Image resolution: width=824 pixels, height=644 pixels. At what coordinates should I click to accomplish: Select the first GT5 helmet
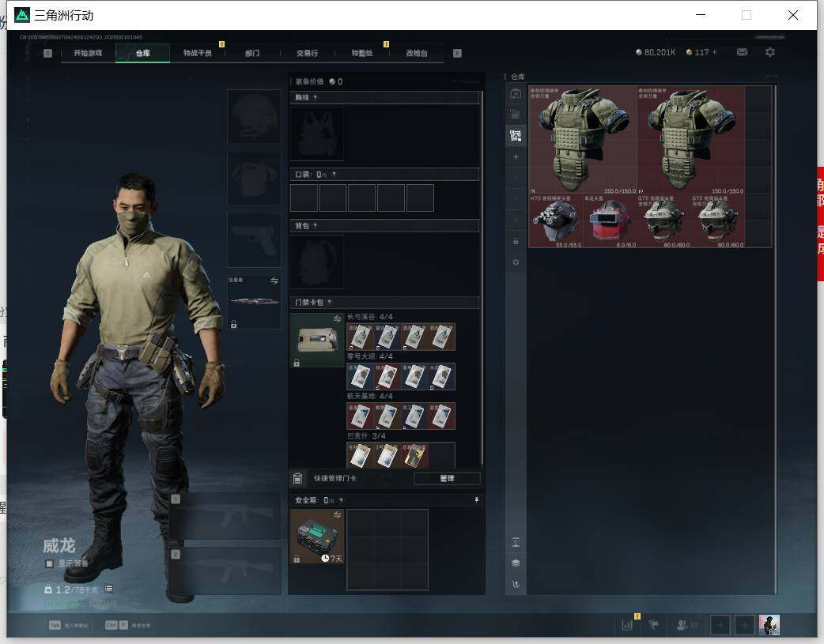663,220
